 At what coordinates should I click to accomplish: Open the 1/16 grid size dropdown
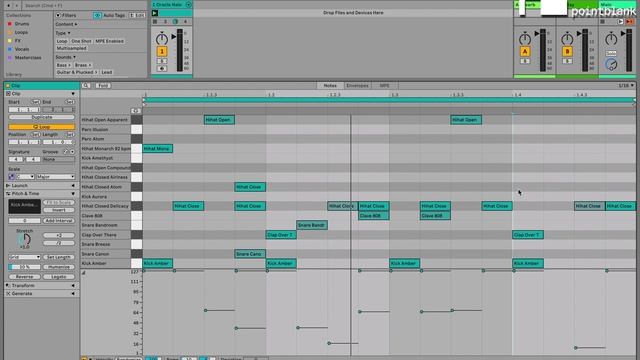pos(627,86)
